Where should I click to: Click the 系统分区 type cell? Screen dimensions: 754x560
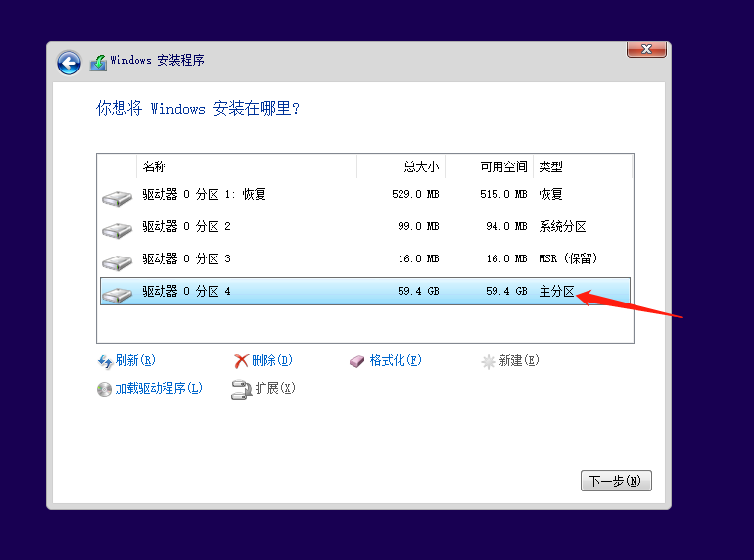coord(562,226)
